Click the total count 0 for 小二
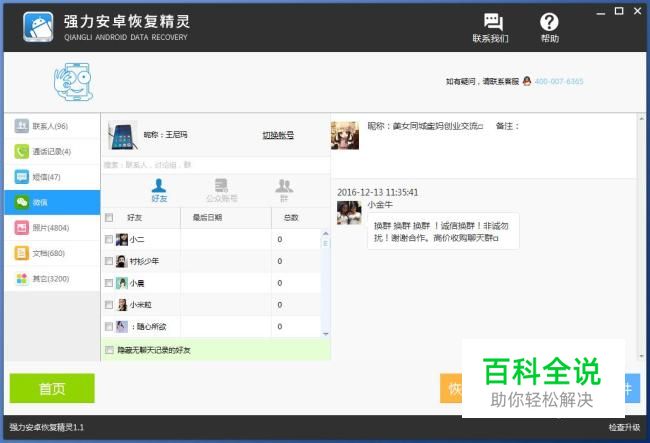Viewport: 650px width, 443px height. coord(280,240)
